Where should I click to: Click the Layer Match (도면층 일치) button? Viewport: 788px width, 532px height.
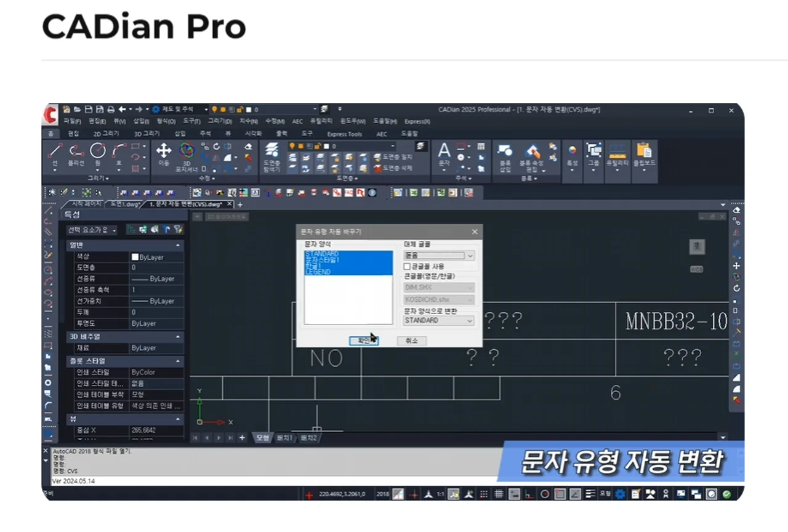[x=393, y=157]
